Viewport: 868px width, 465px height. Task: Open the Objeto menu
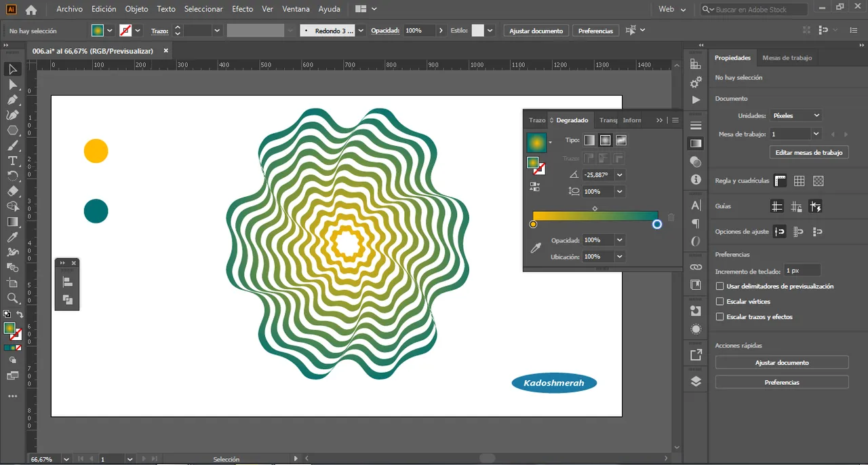point(136,10)
